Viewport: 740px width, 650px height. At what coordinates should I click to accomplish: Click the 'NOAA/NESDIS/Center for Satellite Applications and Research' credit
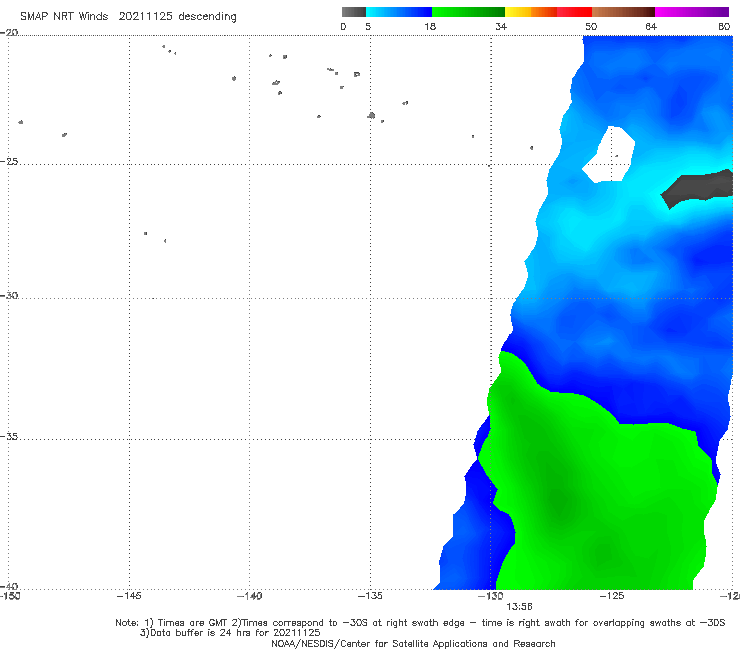(413, 644)
